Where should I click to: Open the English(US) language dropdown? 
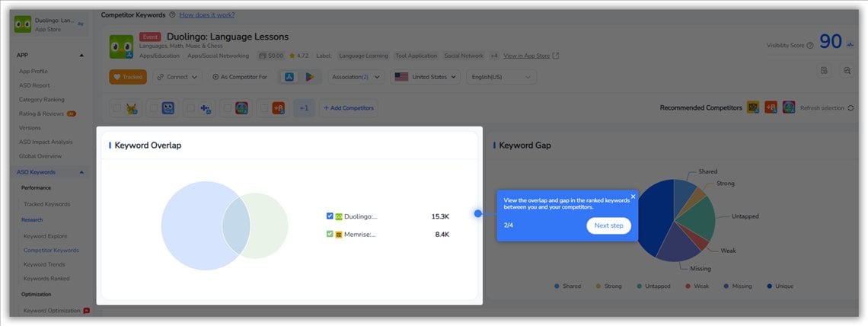[x=502, y=77]
